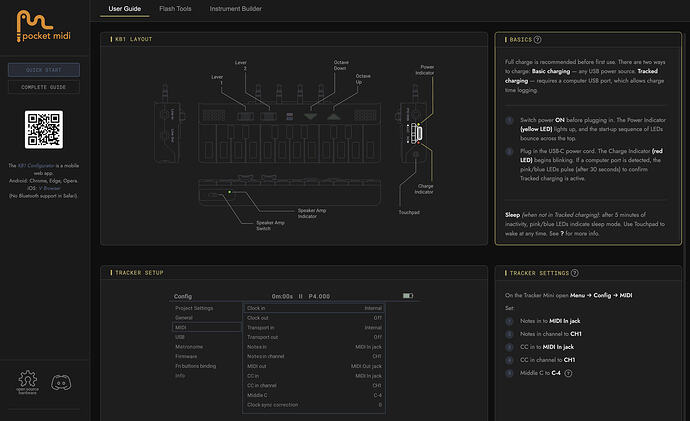The image size is (690, 421).
Task: Click the Lever 1 label on the KB1 diagram
Action: point(217,80)
